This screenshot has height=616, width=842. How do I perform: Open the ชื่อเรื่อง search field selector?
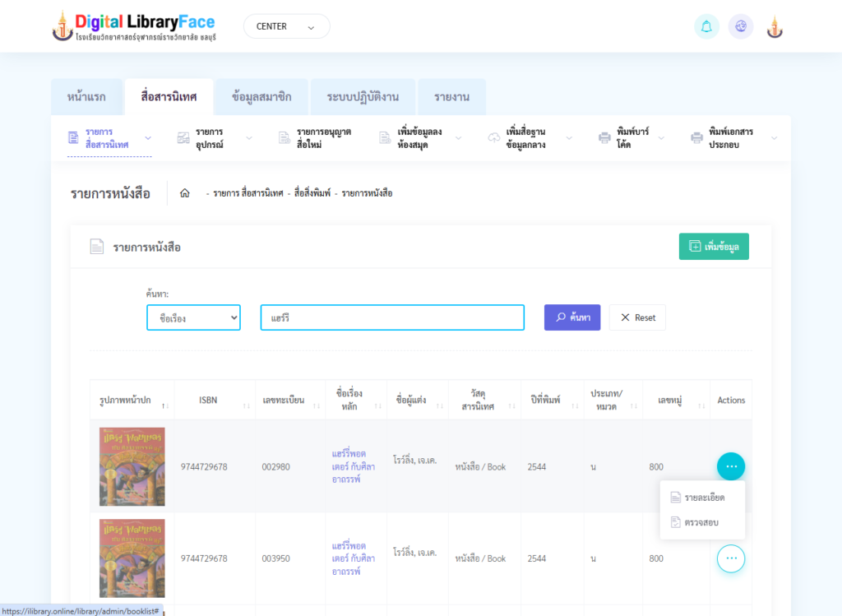click(193, 317)
